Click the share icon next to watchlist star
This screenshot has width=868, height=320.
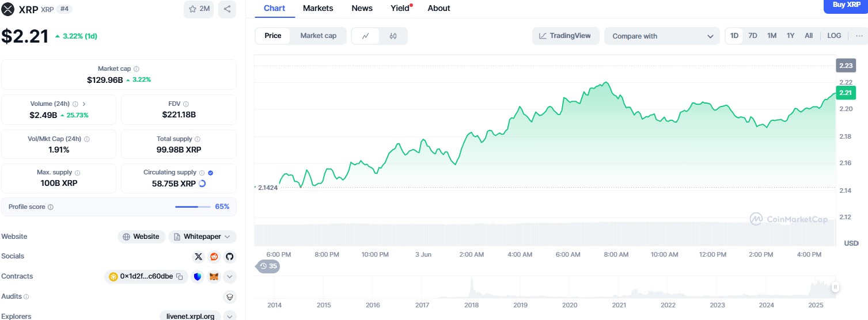click(227, 9)
